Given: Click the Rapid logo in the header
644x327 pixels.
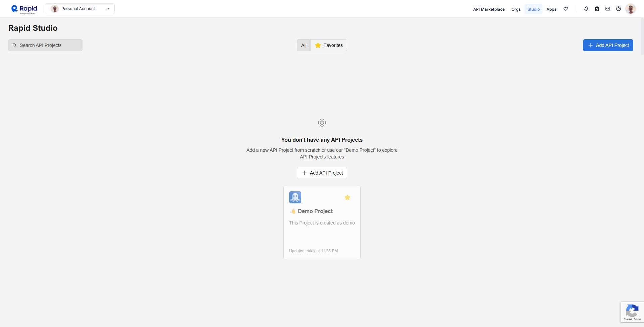Looking at the screenshot, I should click(24, 9).
